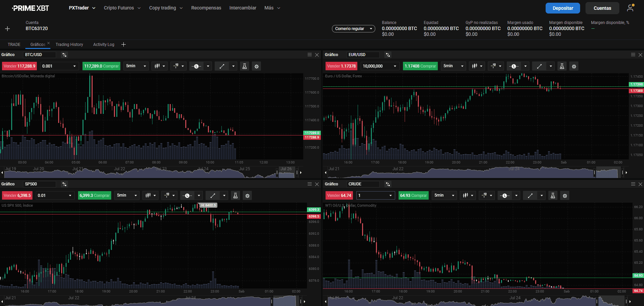Open the 10,000,000 volume dropdown on EUR/USD

[380, 66]
